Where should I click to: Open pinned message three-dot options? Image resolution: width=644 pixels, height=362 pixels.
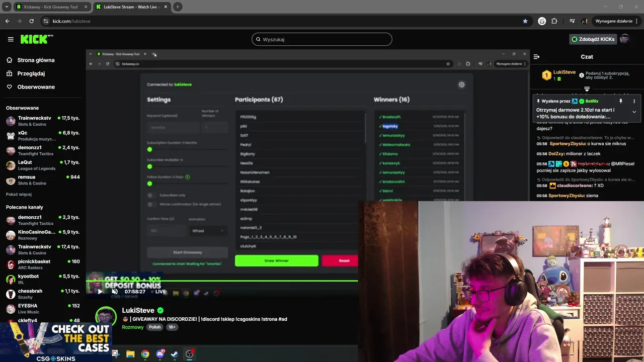pyautogui.click(x=634, y=101)
